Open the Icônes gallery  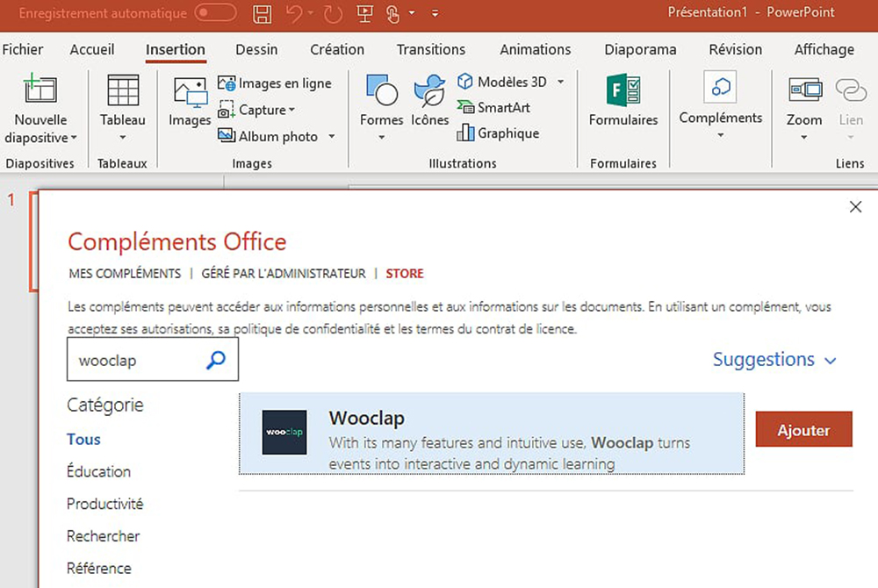[x=429, y=100]
